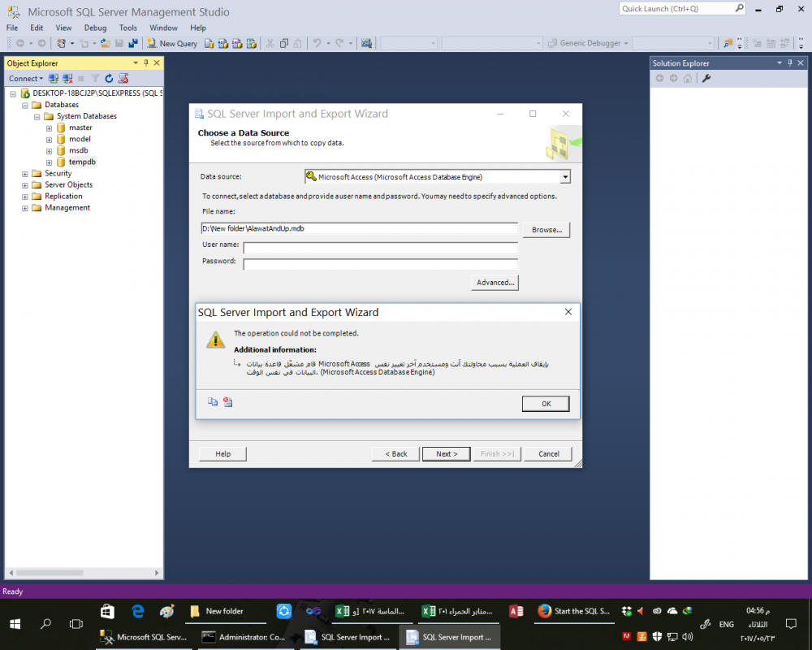
Task: Open the Window menu
Action: pyautogui.click(x=164, y=28)
